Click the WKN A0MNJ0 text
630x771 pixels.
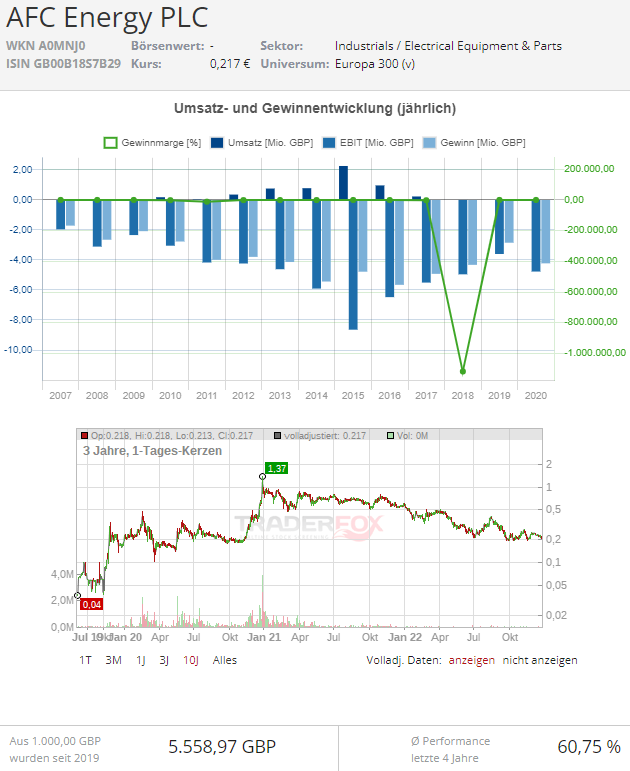click(46, 46)
